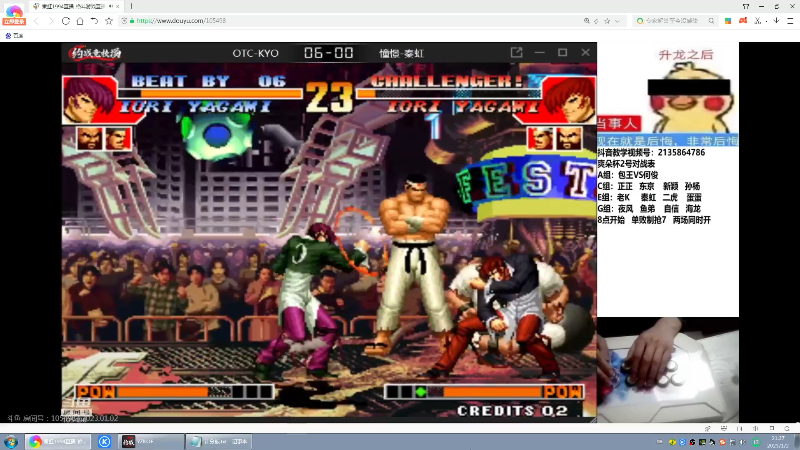Click the system clock in the taskbar
800x450 pixels.
778,442
